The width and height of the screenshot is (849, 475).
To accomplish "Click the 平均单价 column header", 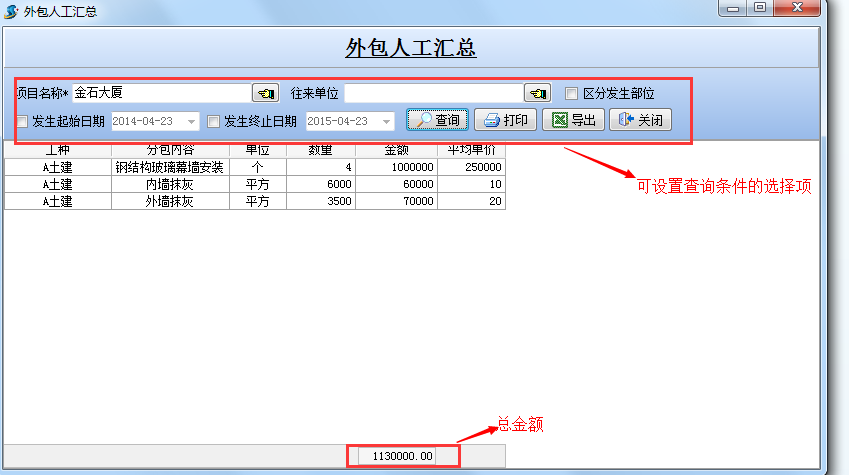I will point(471,151).
